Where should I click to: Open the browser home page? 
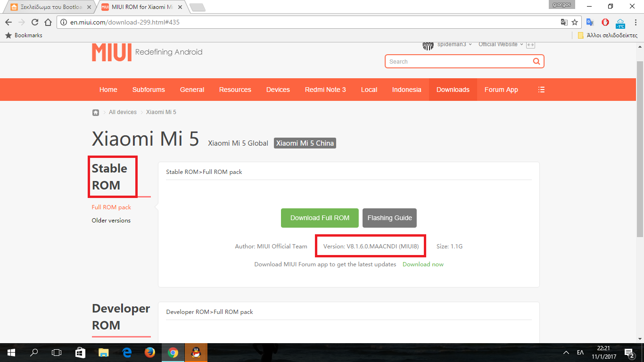(48, 22)
